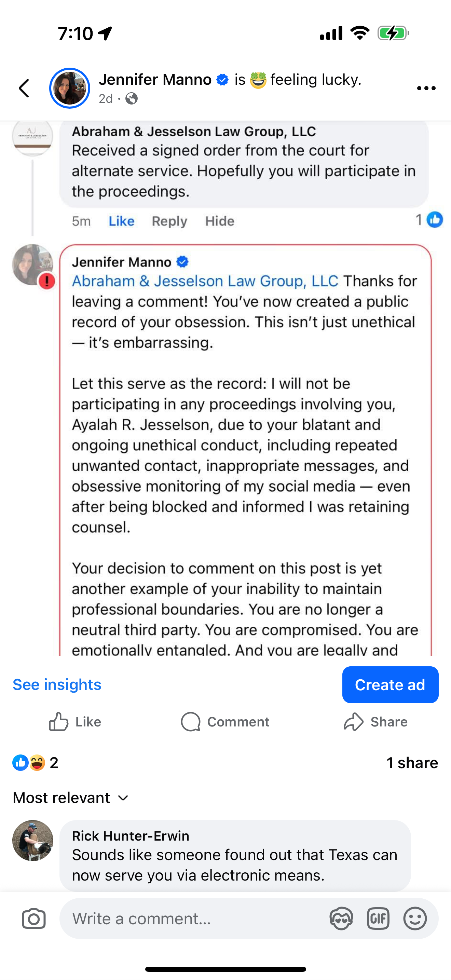Open the emoji picker
This screenshot has width=451, height=980.
tap(415, 919)
